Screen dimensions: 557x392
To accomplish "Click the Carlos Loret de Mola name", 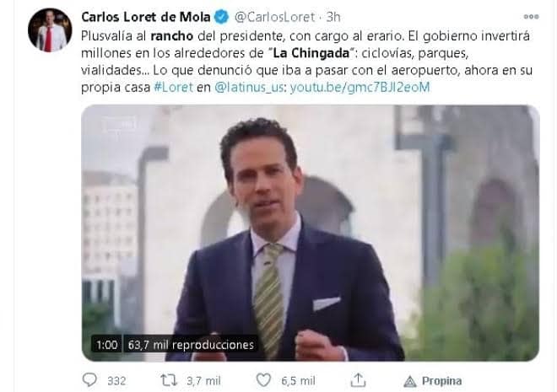I will coord(146,17).
